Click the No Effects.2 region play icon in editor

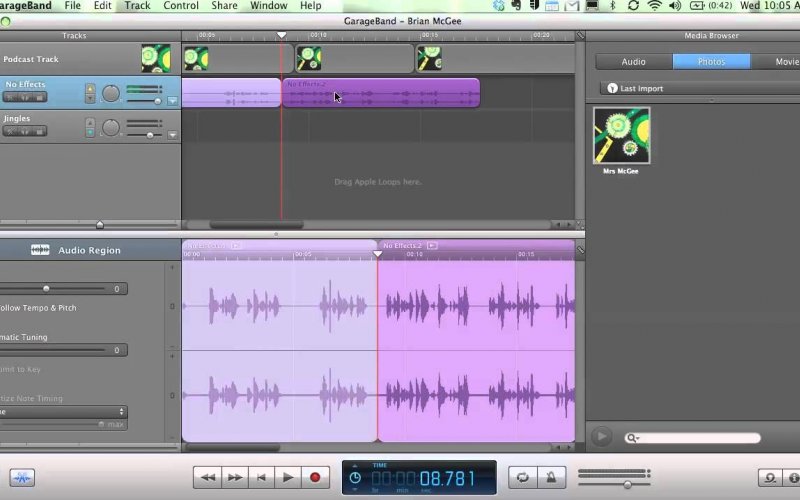(432, 245)
